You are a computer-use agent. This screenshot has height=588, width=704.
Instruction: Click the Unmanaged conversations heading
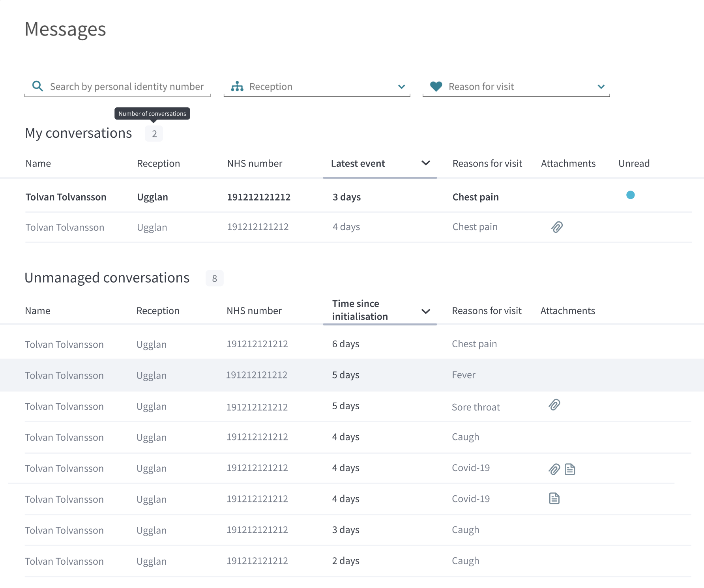(x=107, y=278)
